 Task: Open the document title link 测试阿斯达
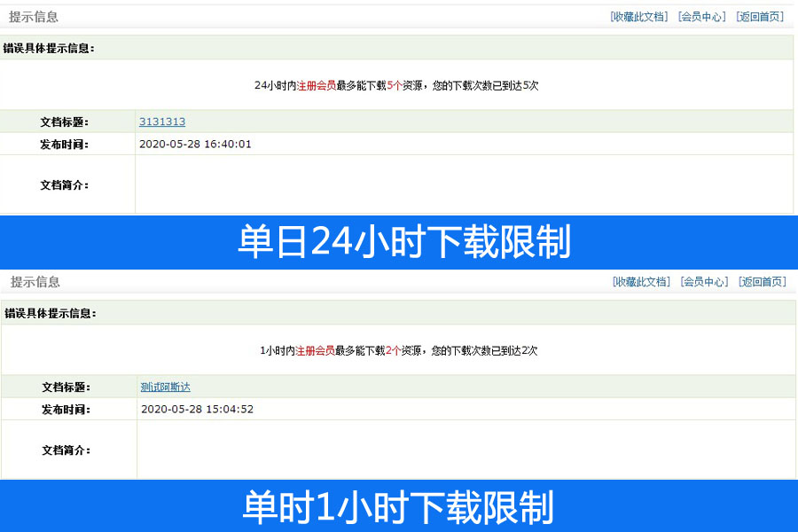[166, 387]
